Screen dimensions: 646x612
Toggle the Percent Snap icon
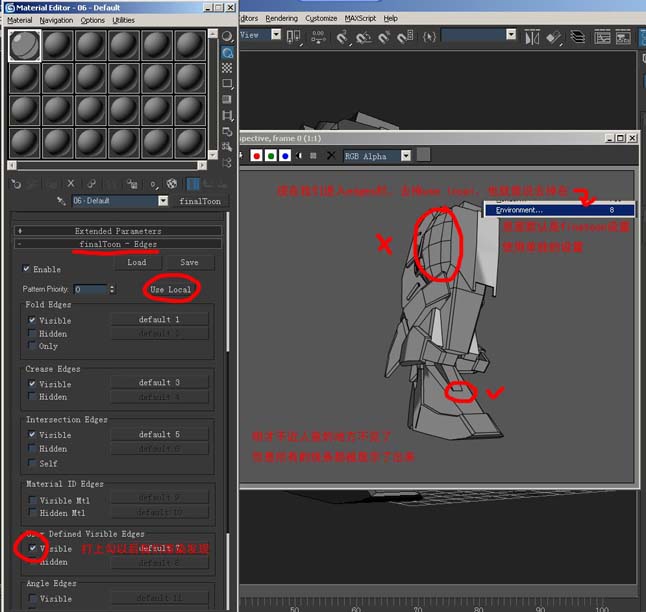384,37
